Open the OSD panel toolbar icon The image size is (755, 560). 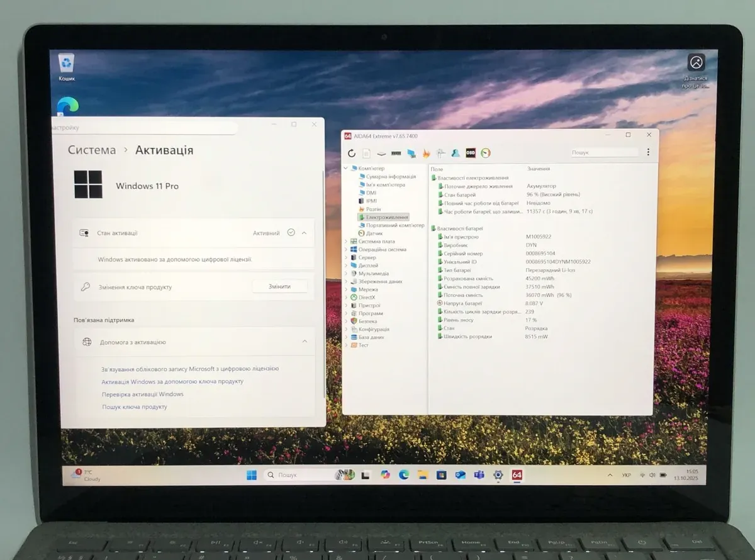(x=471, y=153)
